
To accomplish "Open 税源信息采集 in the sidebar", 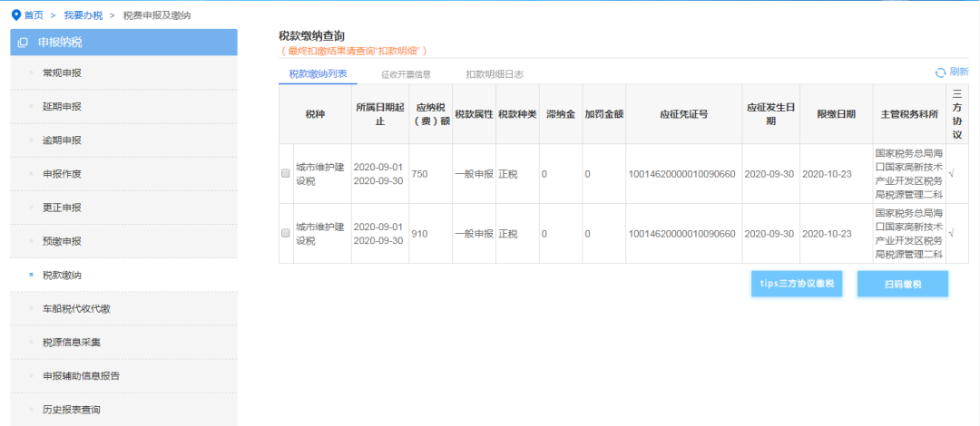I will coord(123,343).
